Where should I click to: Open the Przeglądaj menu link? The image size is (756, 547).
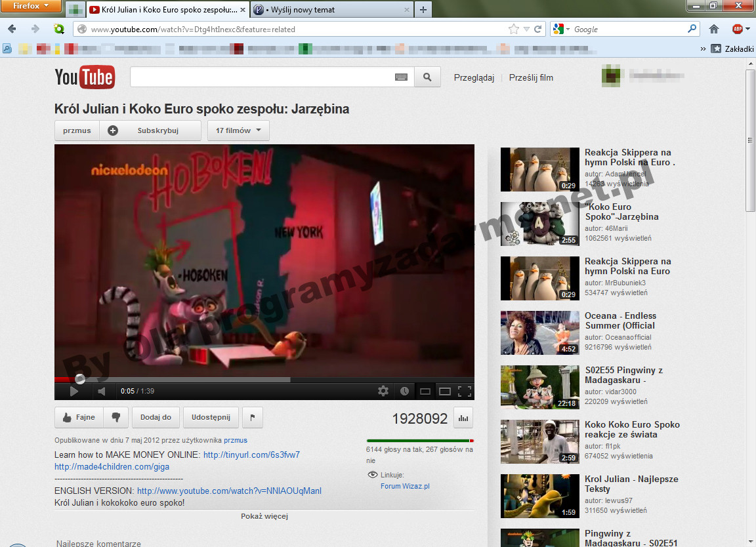tap(474, 77)
